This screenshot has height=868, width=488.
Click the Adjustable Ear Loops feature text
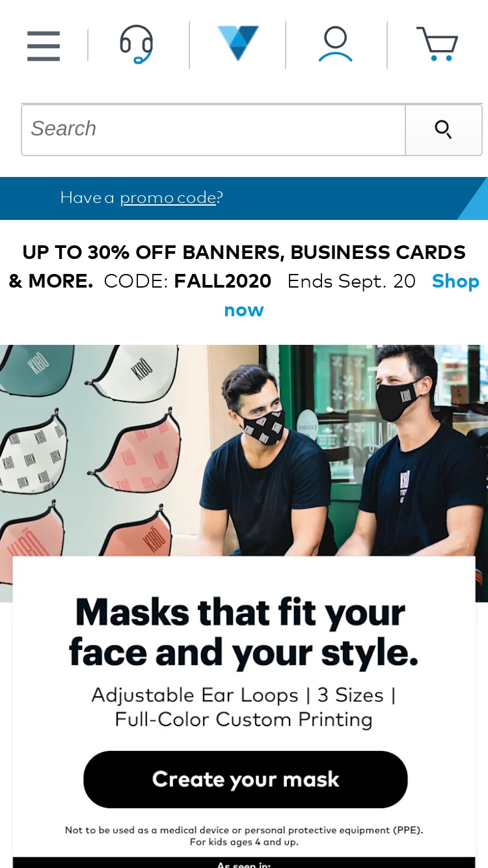195,695
